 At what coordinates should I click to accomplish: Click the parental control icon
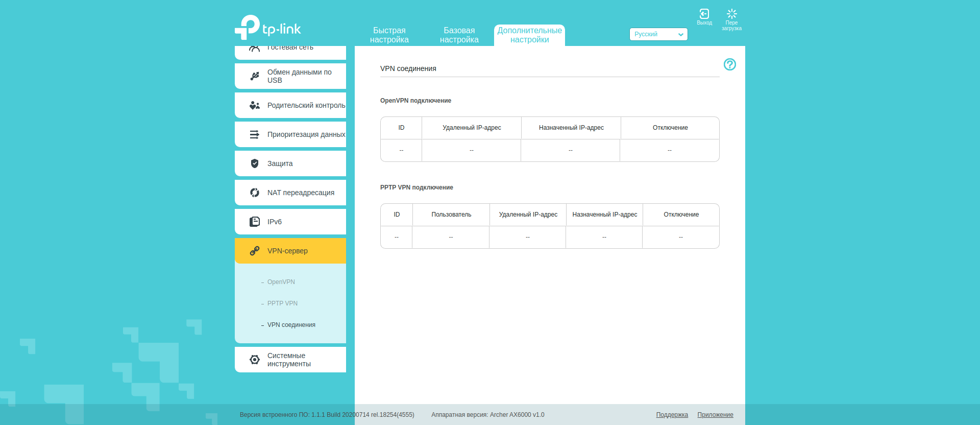[x=255, y=105]
